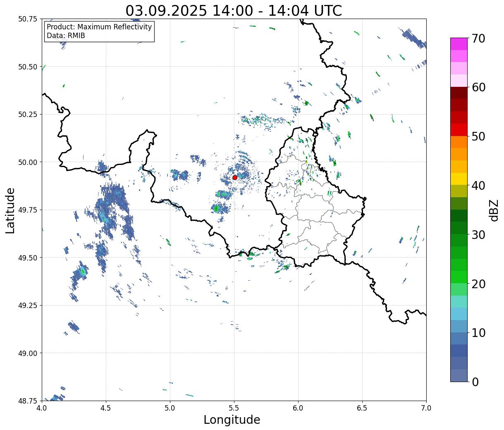Screen dimensions: 504x430
Task: Click the colorbar tick label 60
Action: pos(478,87)
